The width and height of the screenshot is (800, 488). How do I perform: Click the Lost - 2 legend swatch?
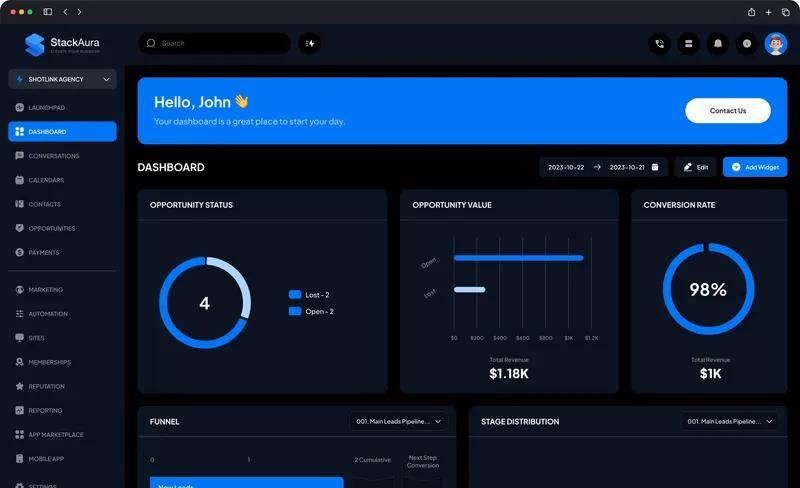[x=295, y=295]
